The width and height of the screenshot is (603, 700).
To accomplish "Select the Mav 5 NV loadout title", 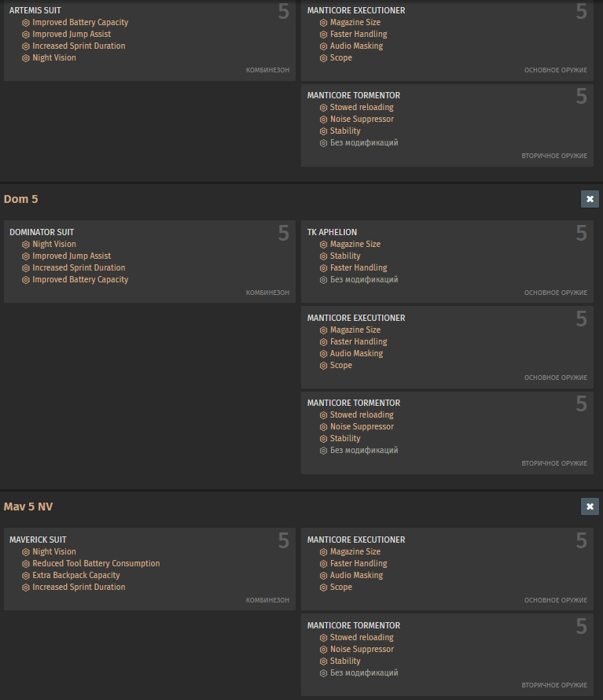I will pos(28,507).
